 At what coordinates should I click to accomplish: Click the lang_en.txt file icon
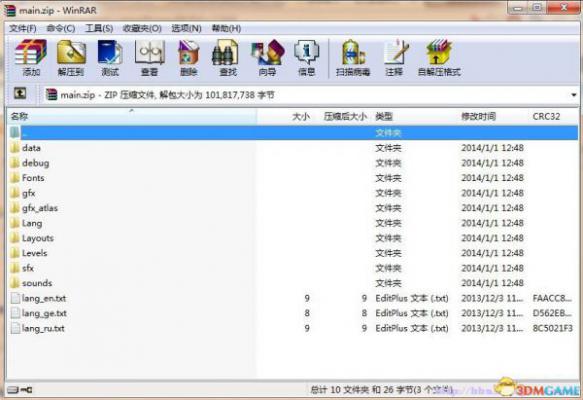pos(15,298)
